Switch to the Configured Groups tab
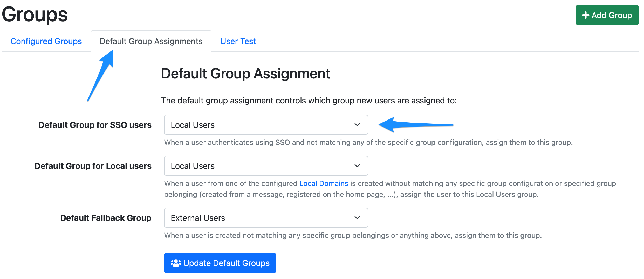This screenshot has width=644, height=279. click(46, 41)
